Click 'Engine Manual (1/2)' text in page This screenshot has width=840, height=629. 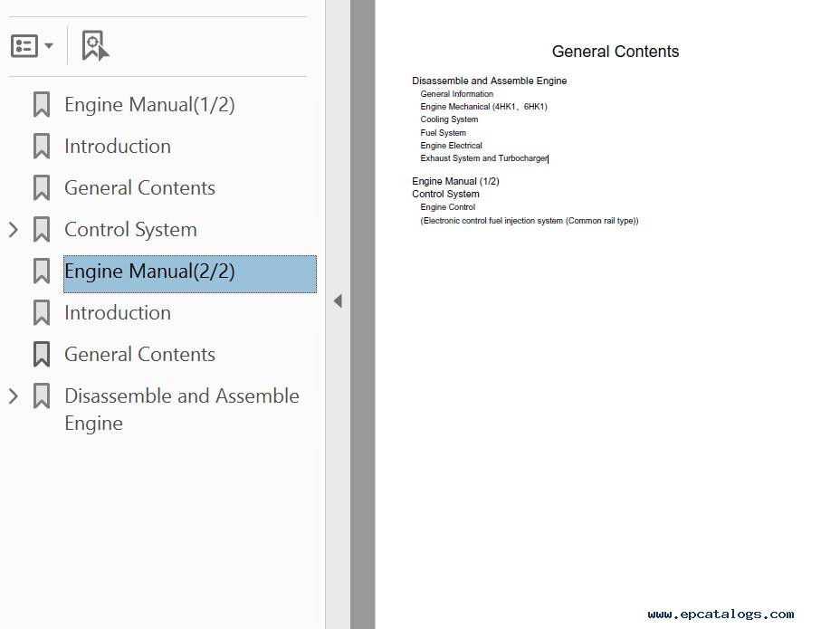455,181
